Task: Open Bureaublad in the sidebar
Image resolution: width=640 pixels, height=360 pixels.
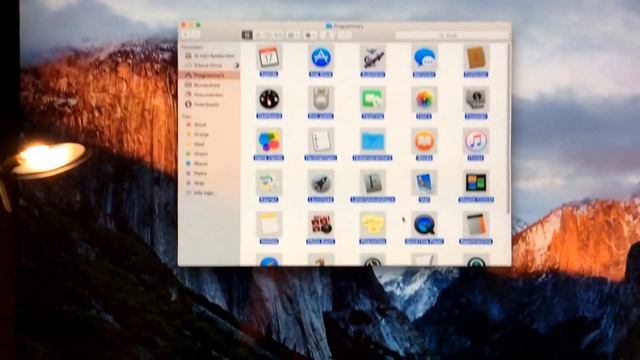Action: click(x=210, y=85)
